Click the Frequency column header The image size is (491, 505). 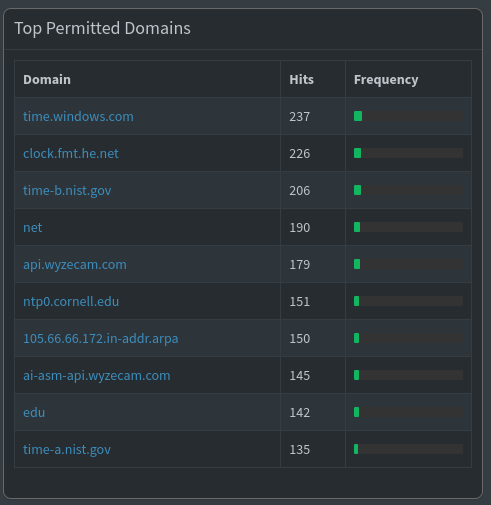(386, 79)
